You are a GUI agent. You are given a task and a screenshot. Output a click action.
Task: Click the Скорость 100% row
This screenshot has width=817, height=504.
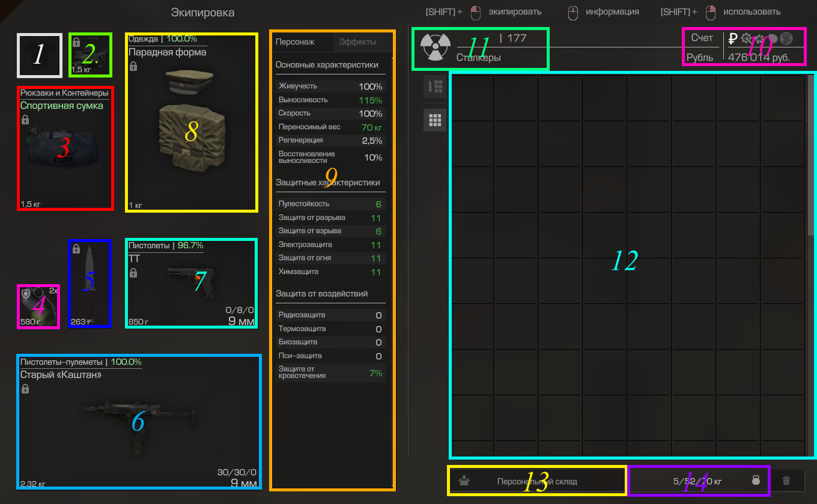330,114
